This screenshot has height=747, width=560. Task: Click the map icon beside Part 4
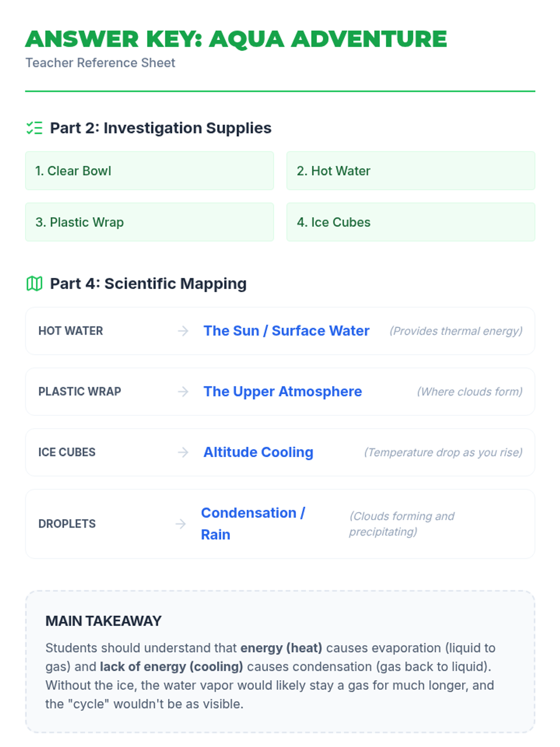pyautogui.click(x=34, y=283)
